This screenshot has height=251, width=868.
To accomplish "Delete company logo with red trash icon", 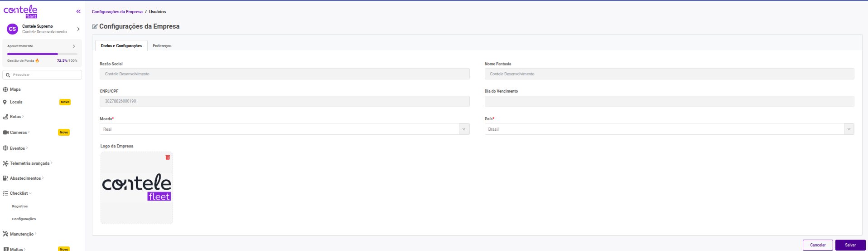I will (x=168, y=157).
